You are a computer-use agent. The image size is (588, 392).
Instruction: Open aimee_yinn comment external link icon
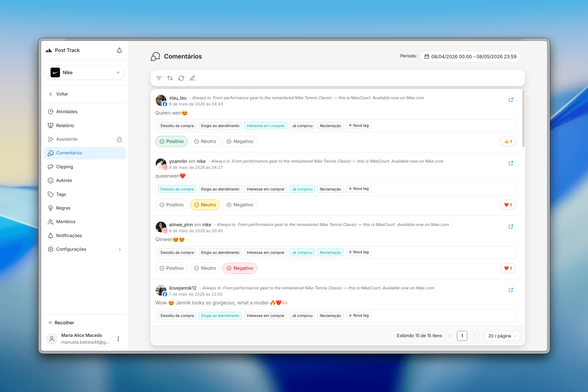[x=511, y=227]
